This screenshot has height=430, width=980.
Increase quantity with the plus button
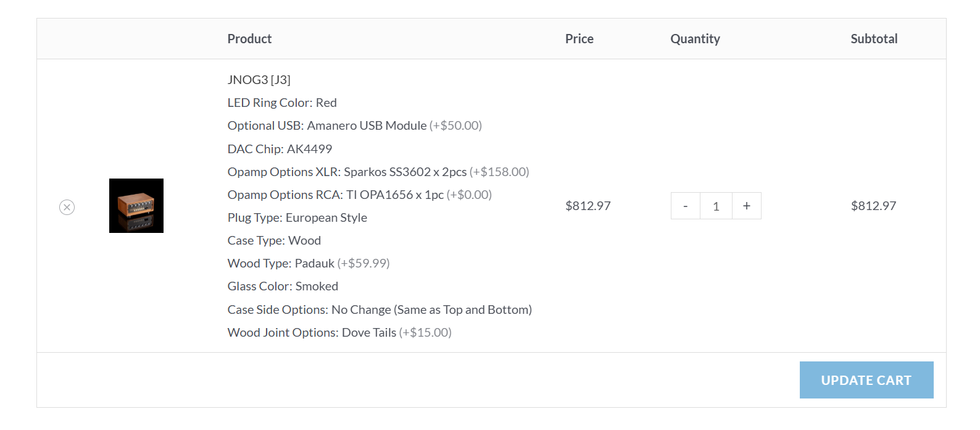coord(747,206)
